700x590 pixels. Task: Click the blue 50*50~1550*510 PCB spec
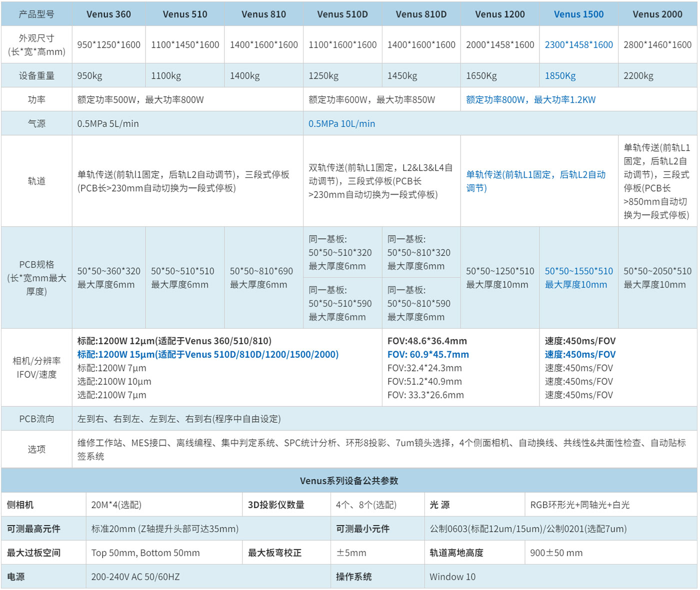pos(578,271)
